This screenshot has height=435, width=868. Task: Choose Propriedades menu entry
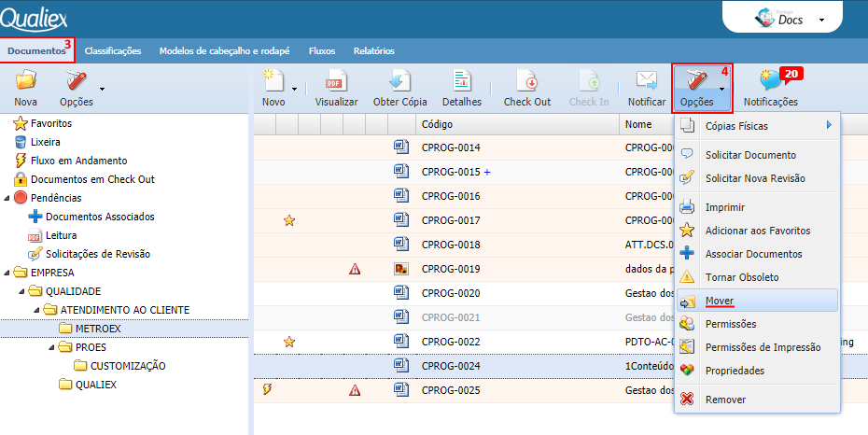[x=757, y=371]
